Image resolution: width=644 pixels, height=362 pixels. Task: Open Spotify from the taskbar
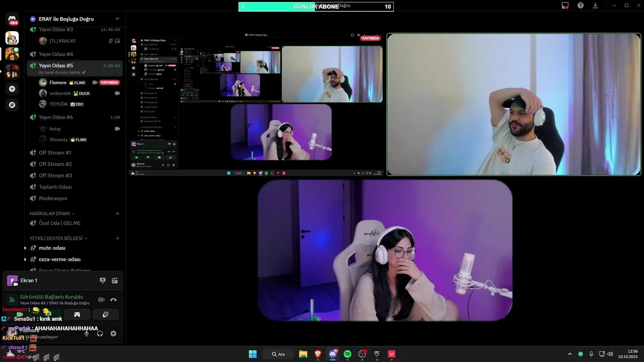(x=347, y=354)
